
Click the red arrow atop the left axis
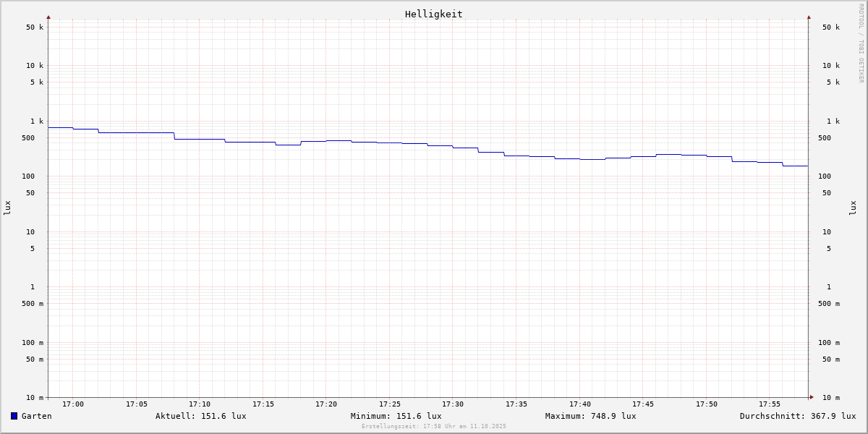coord(48,17)
